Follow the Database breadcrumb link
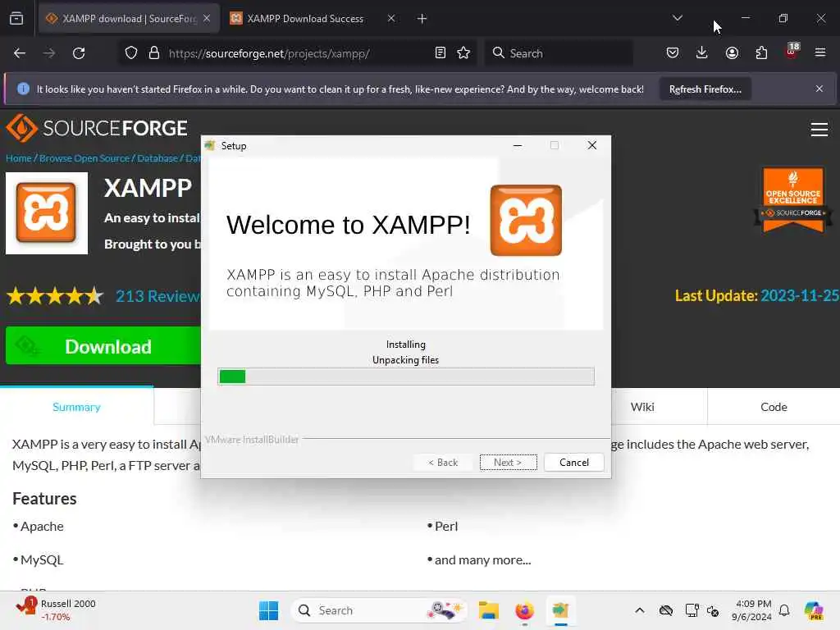The image size is (840, 630). tap(157, 158)
